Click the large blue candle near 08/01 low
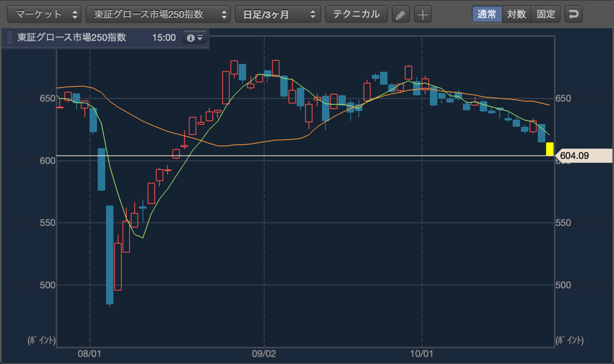 click(x=109, y=255)
